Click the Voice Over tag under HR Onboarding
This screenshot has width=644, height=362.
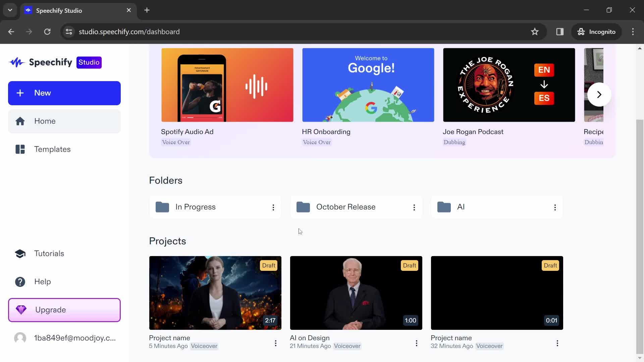coord(317,142)
